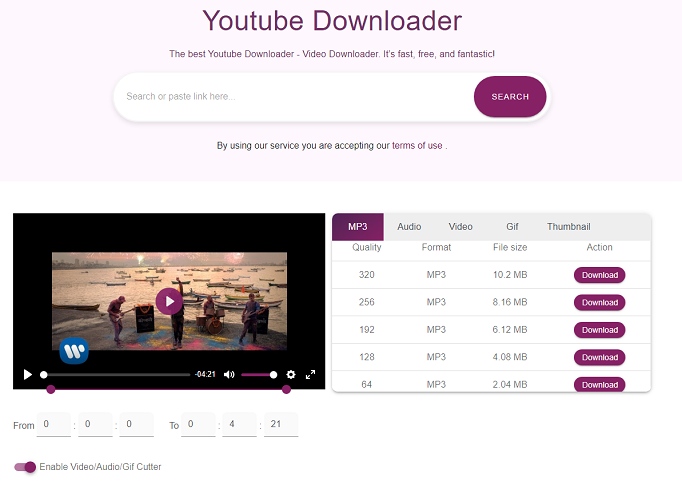Click the 10.2 MB file size cell
Screen dimensions: 682x482
(x=510, y=275)
